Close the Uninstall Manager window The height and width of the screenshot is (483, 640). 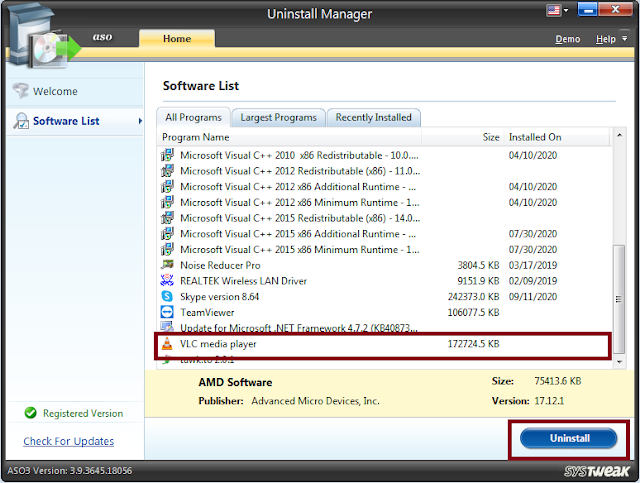coord(615,10)
